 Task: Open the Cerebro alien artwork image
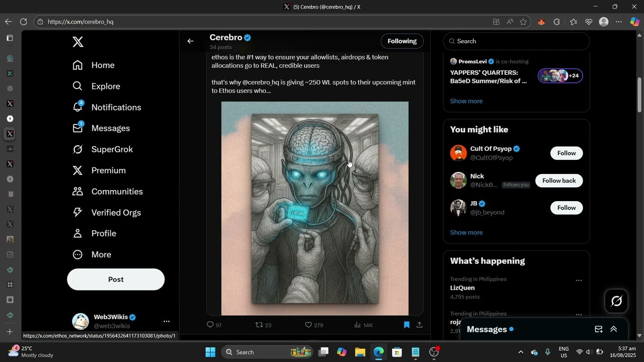click(x=315, y=208)
